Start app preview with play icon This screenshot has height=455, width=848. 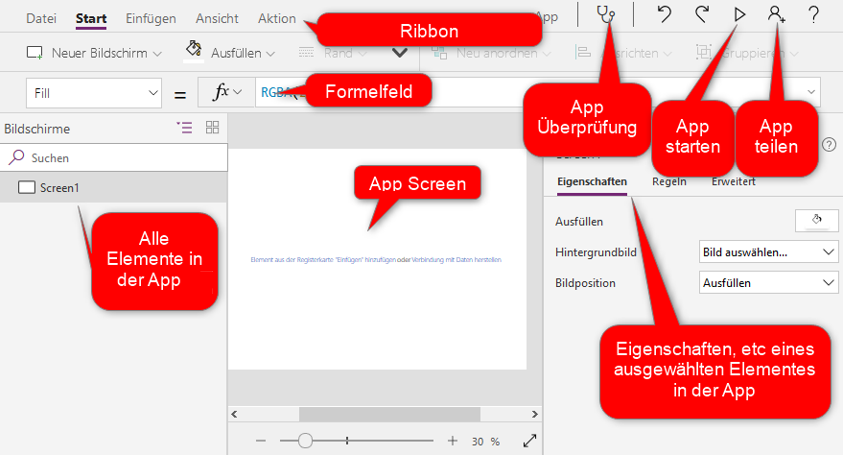click(x=740, y=15)
